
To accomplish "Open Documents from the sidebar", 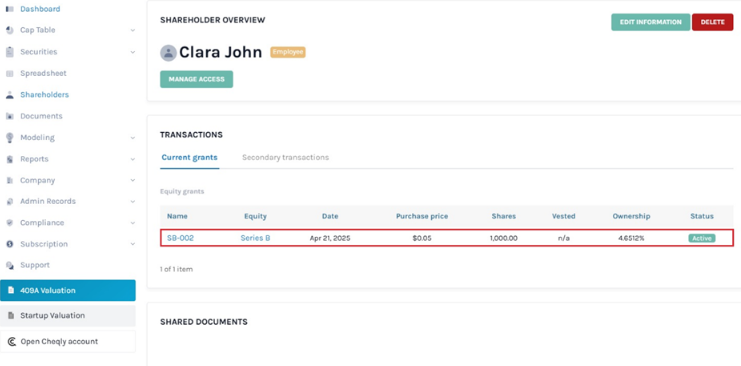I will click(41, 116).
